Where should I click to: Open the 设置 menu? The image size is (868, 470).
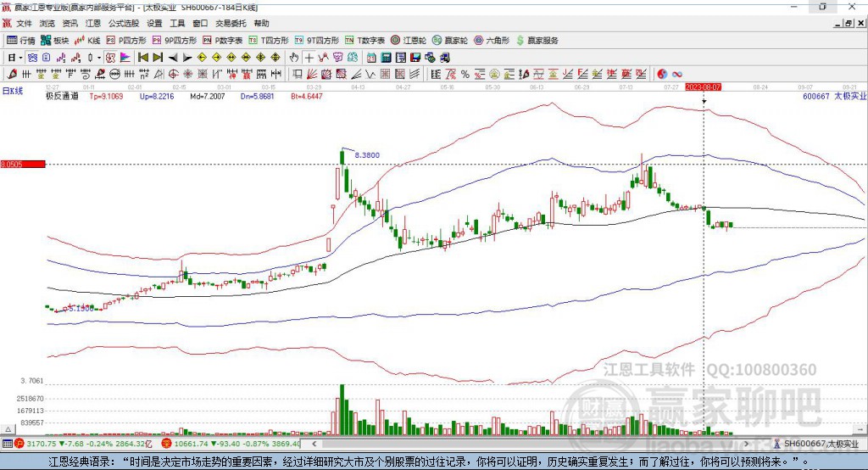pos(154,23)
